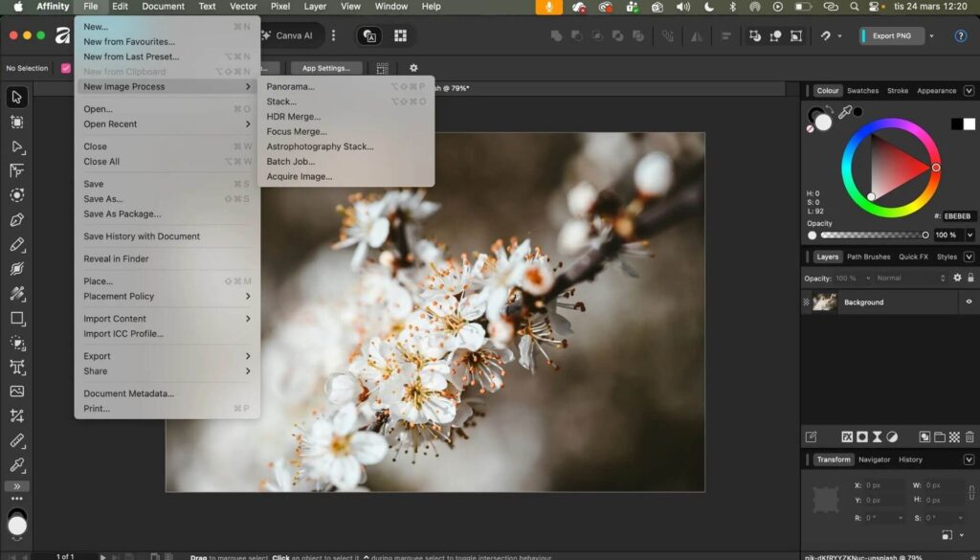Viewport: 980px width, 560px height.
Task: Open Canva AI
Action: pyautogui.click(x=287, y=34)
